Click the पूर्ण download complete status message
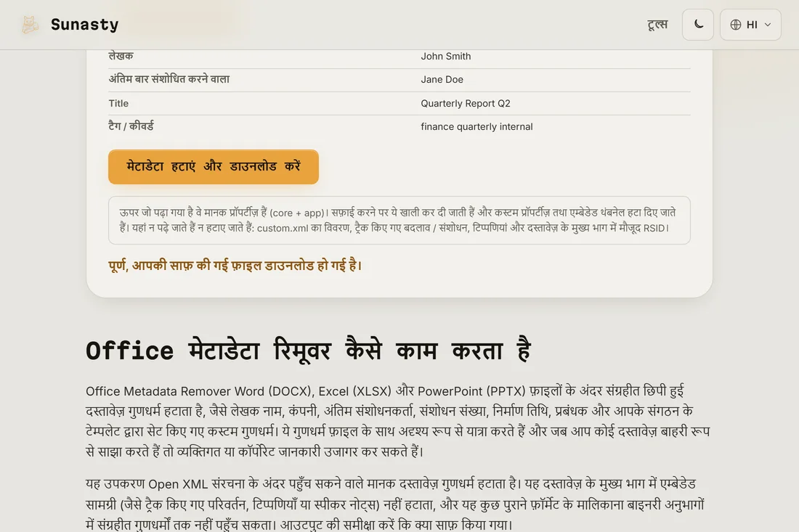The height and width of the screenshot is (532, 799). [x=235, y=265]
